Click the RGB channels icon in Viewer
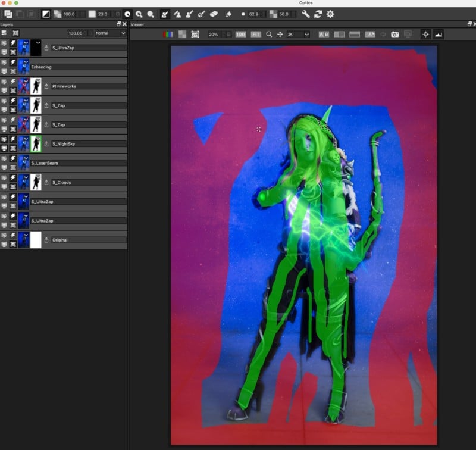The width and height of the screenshot is (476, 450). click(x=168, y=35)
